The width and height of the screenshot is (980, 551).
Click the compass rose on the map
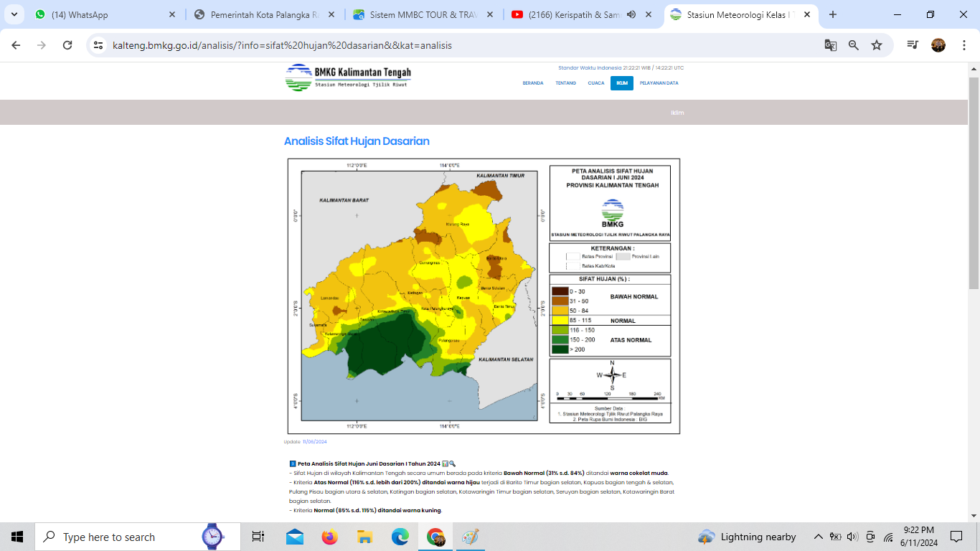click(x=612, y=375)
